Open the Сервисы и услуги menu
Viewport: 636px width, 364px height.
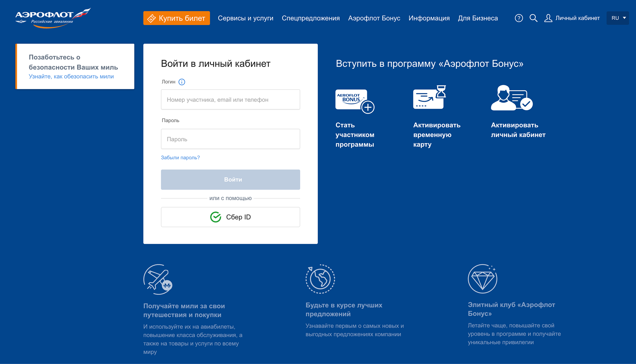coord(245,18)
